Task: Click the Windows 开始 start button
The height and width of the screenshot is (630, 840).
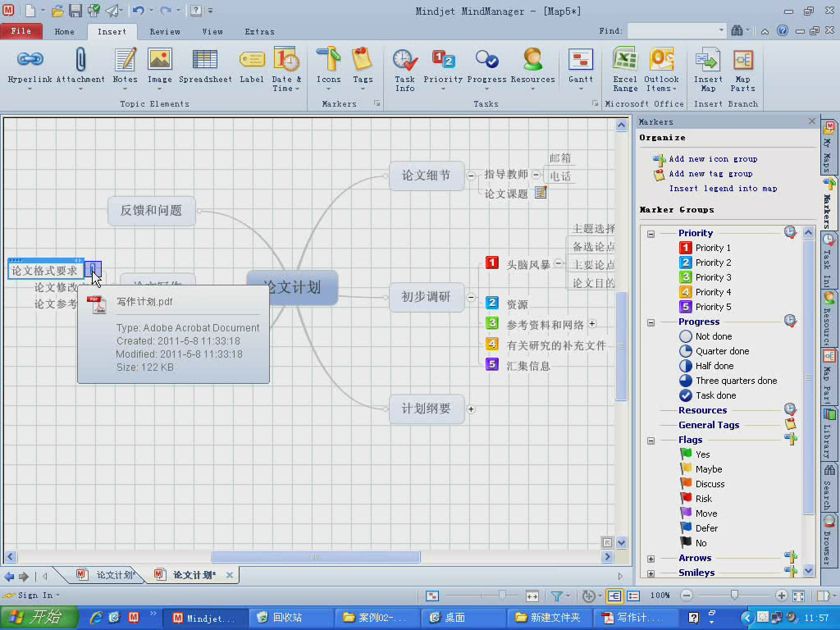Action: point(39,617)
